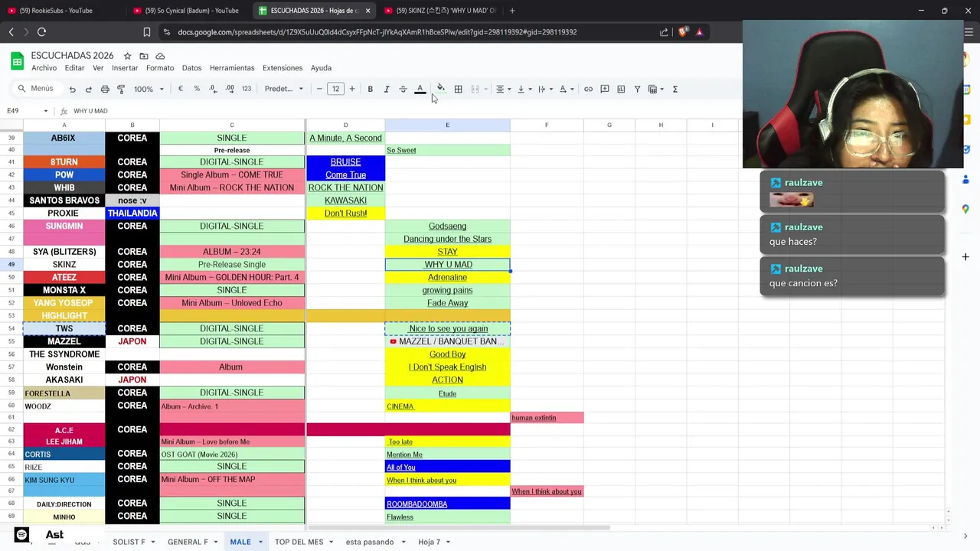Click the cloud document status icon

pos(160,56)
